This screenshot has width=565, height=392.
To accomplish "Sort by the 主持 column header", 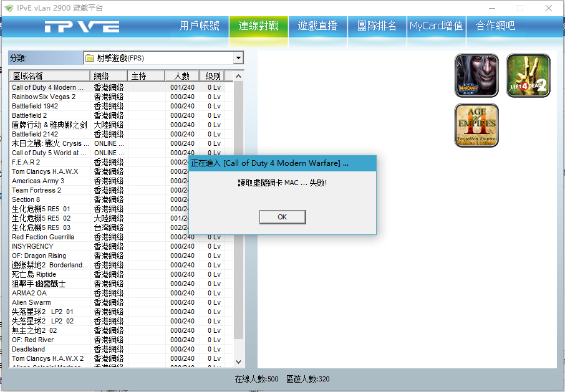I will point(146,76).
